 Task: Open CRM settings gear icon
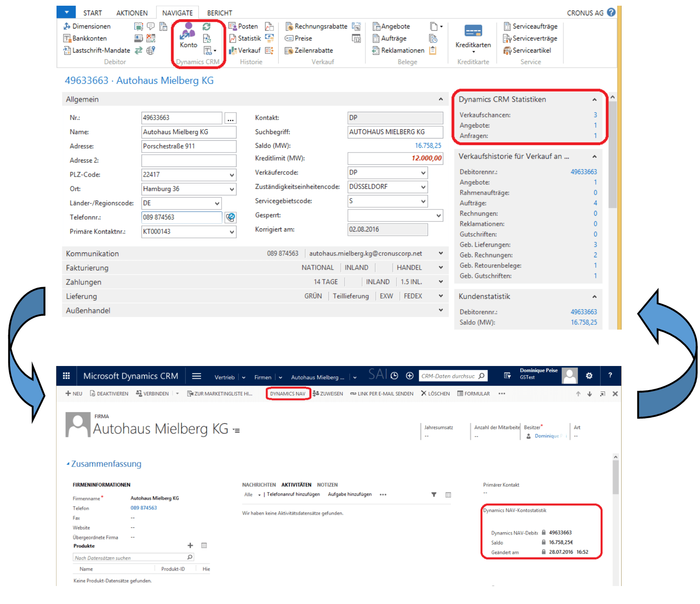[x=589, y=376]
